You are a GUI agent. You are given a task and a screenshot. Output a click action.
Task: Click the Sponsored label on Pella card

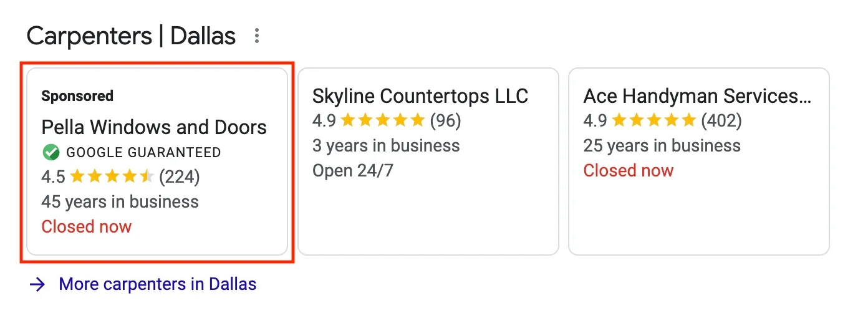[x=77, y=96]
